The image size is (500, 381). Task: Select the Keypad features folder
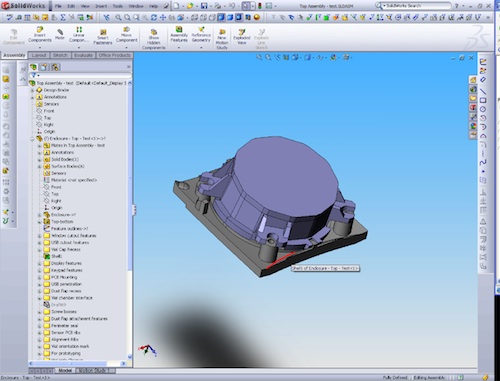[x=67, y=270]
